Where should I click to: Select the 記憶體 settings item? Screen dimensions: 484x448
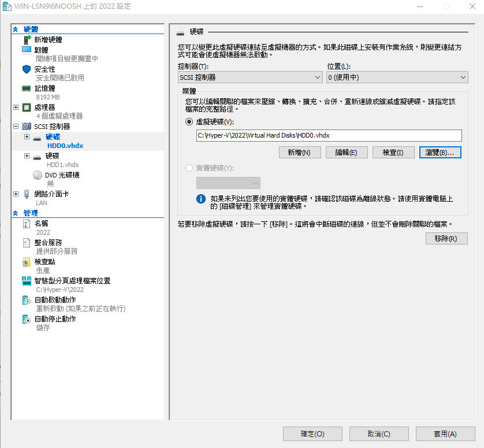point(44,88)
